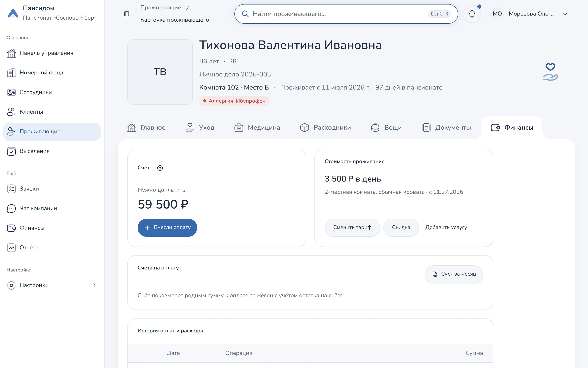Click the Клиенты people icon
Image resolution: width=588 pixels, height=368 pixels.
11,112
